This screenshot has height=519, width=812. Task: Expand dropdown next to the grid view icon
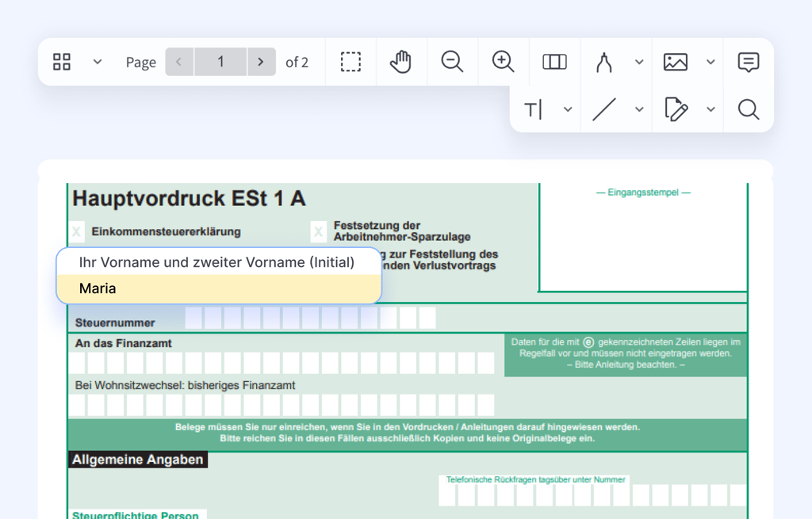click(x=98, y=62)
